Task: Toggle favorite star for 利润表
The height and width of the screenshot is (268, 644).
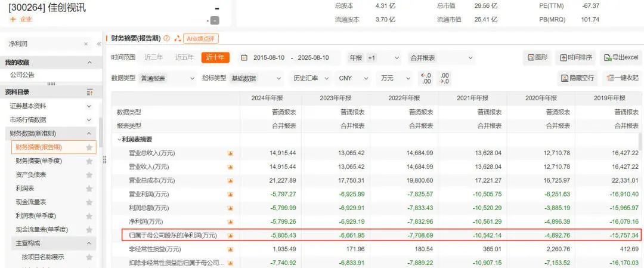Action: 89,189
